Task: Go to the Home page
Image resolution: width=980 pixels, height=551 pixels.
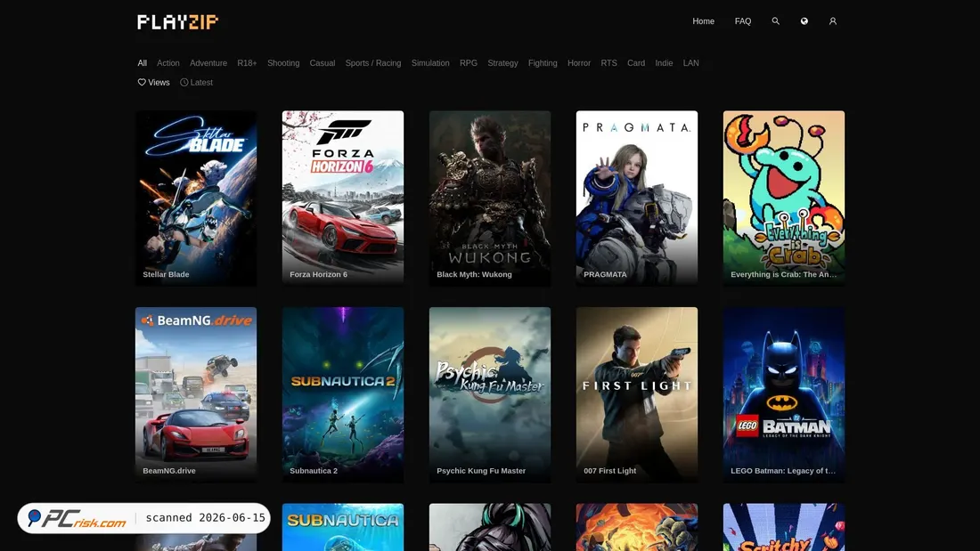Action: 703,21
